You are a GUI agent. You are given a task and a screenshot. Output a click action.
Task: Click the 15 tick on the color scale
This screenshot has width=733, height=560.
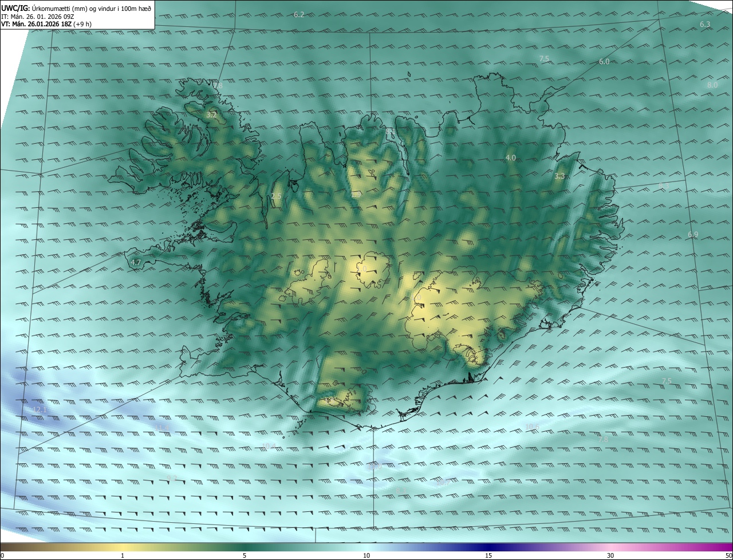click(488, 555)
